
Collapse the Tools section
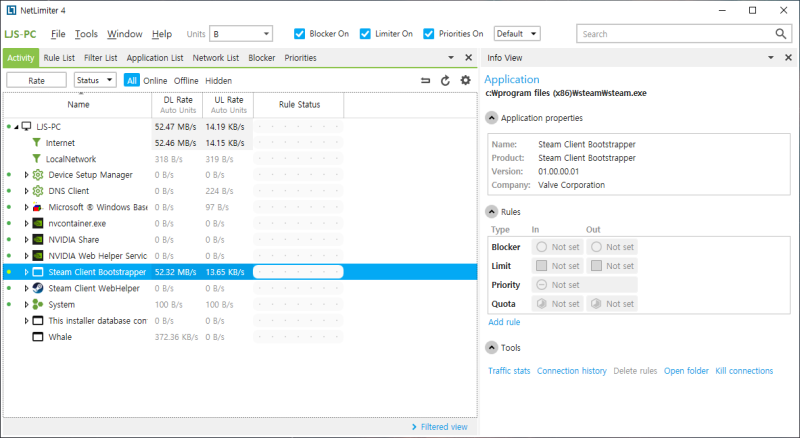[x=491, y=348]
